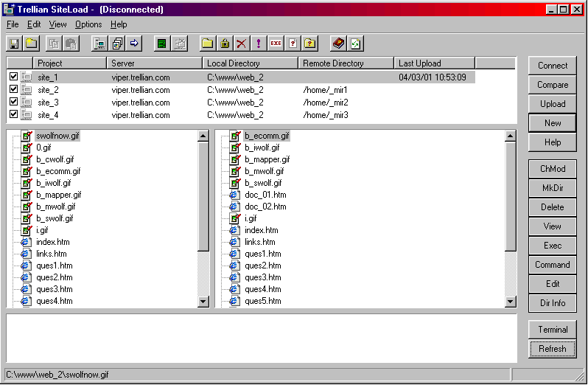The height and width of the screenshot is (385, 588).
Task: Click the Compare button
Action: 553,85
